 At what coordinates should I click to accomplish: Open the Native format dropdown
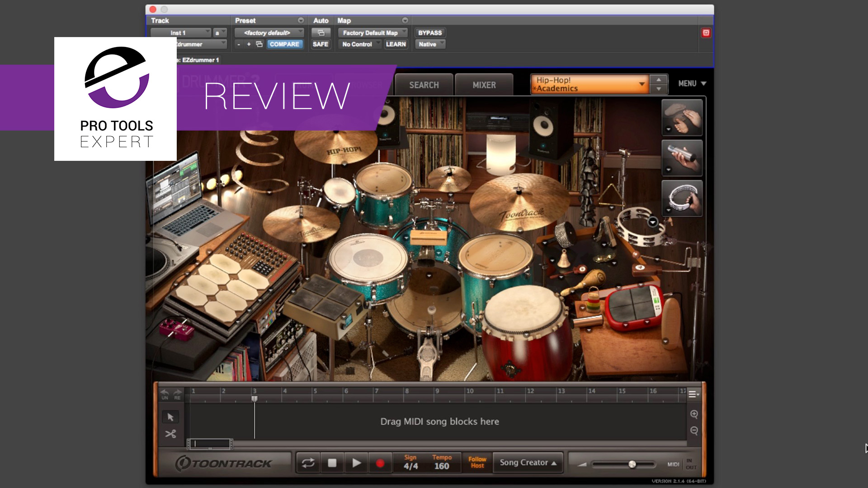430,44
